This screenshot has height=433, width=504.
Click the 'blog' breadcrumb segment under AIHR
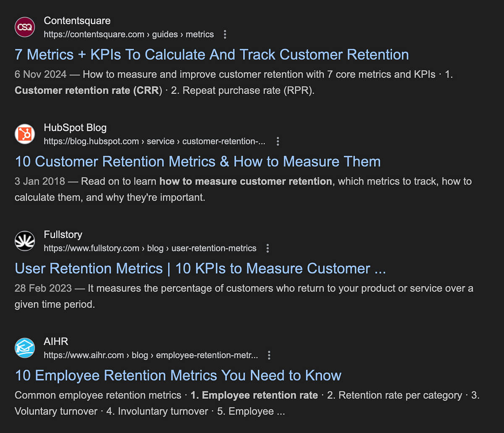click(x=140, y=355)
